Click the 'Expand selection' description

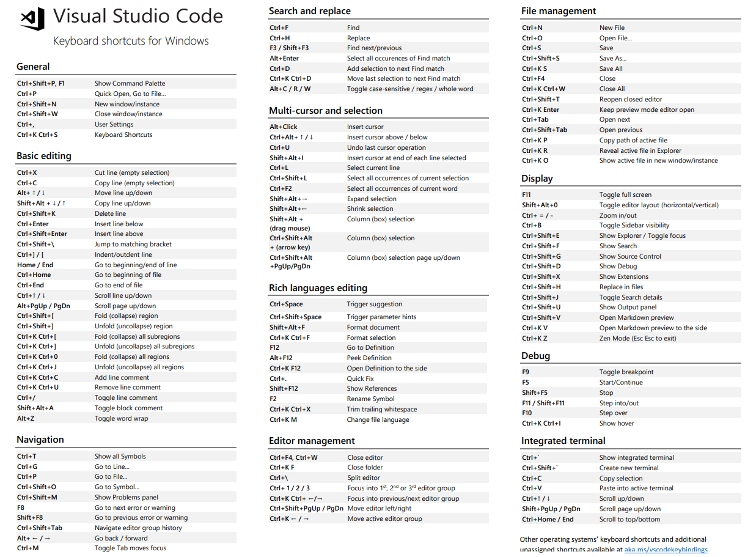[372, 199]
